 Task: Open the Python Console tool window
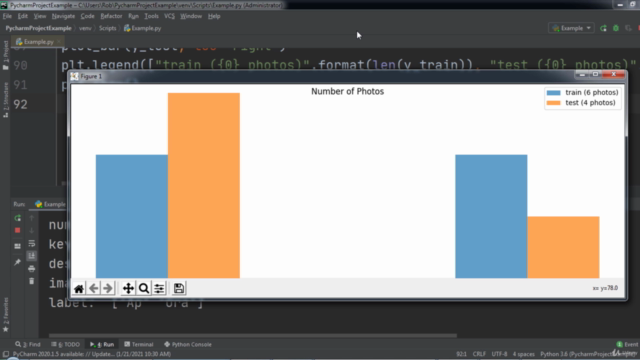pyautogui.click(x=188, y=344)
